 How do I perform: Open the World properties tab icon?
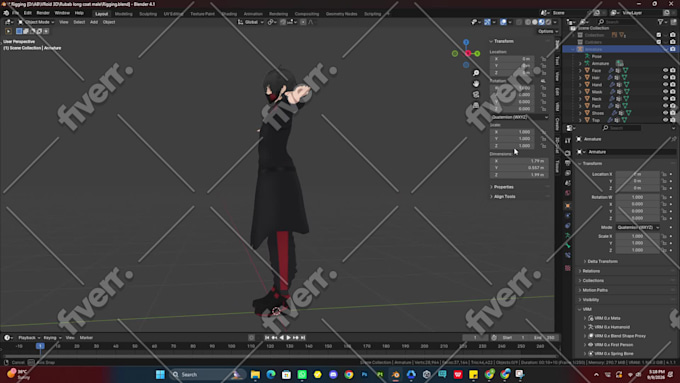[568, 193]
